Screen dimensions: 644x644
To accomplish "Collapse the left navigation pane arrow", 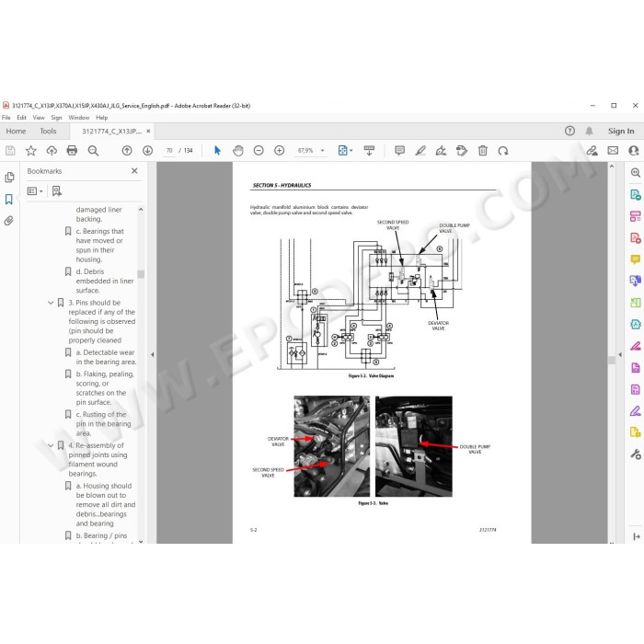I will (x=153, y=354).
